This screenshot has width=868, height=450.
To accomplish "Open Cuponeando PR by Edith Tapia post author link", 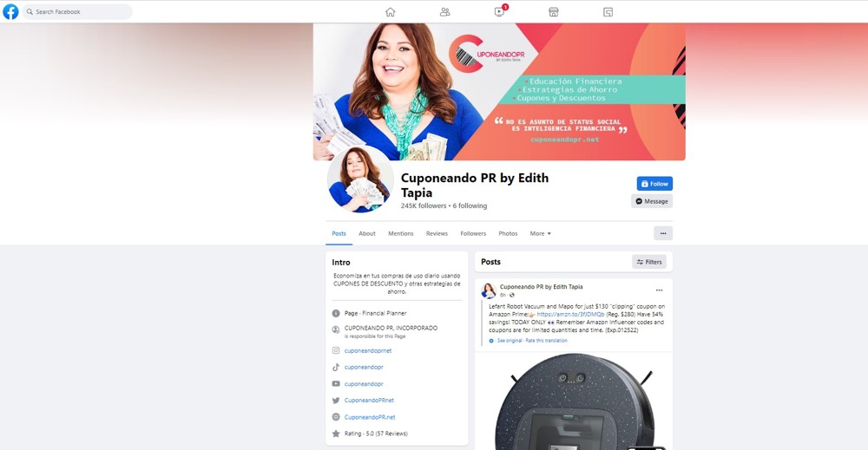I will (541, 286).
